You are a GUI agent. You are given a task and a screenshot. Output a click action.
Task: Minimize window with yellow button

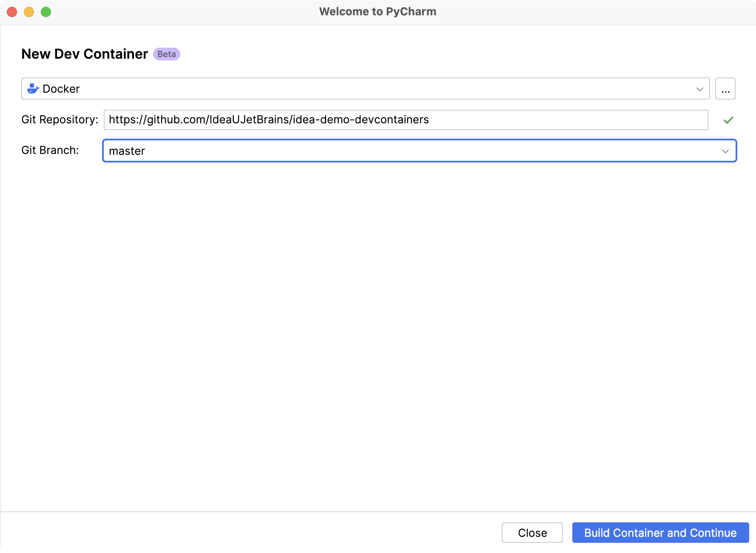pos(29,12)
